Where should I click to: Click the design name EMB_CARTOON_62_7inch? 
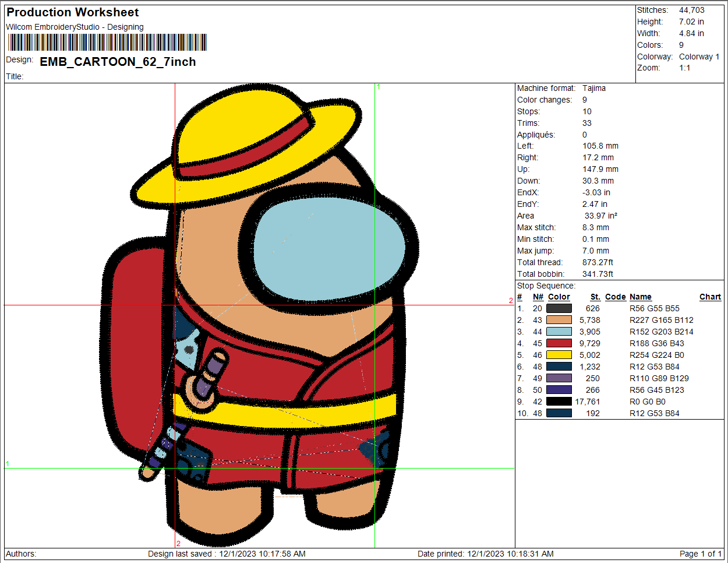click(x=118, y=62)
